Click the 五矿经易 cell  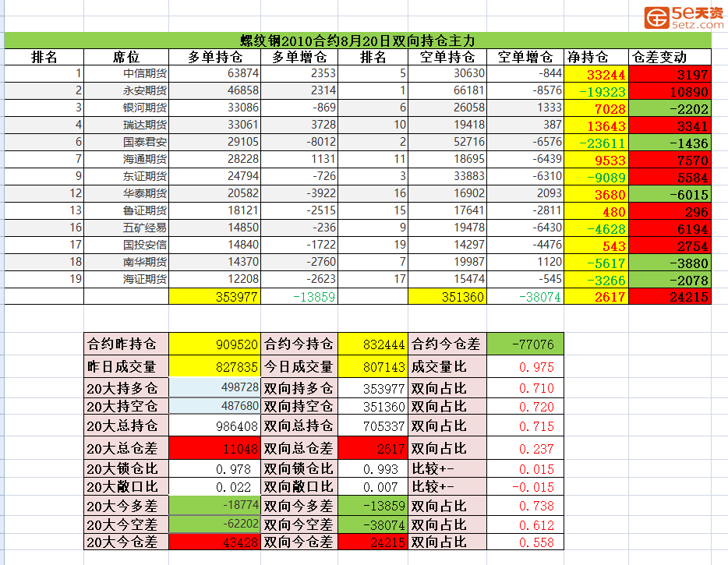(126, 228)
